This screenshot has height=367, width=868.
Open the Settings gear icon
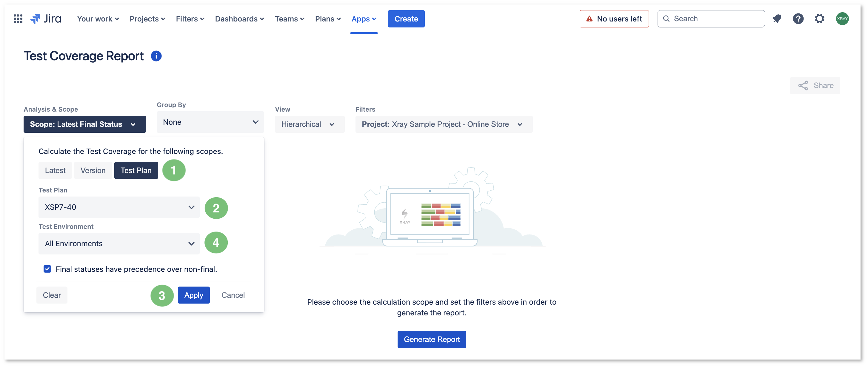pos(819,19)
